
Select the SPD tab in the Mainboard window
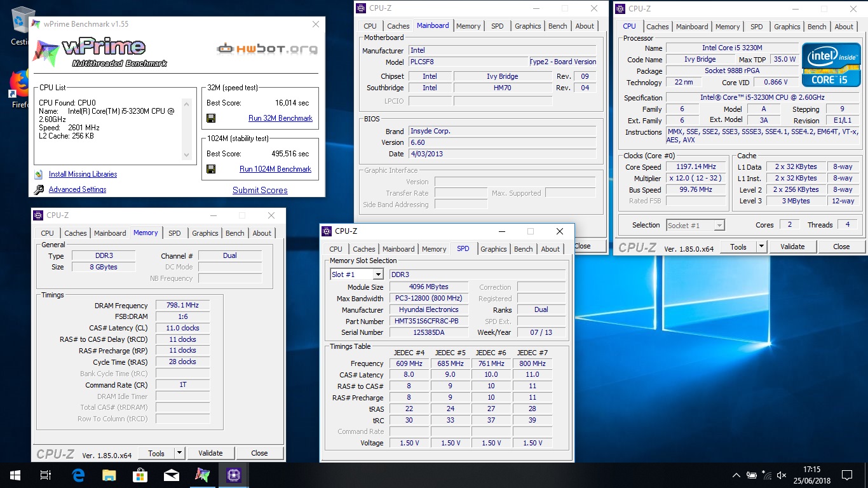pos(498,26)
